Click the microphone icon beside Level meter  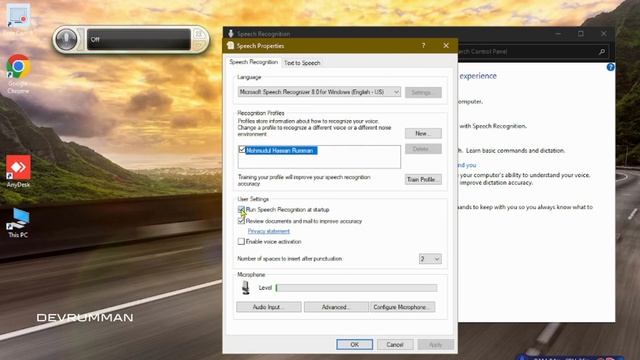245,287
